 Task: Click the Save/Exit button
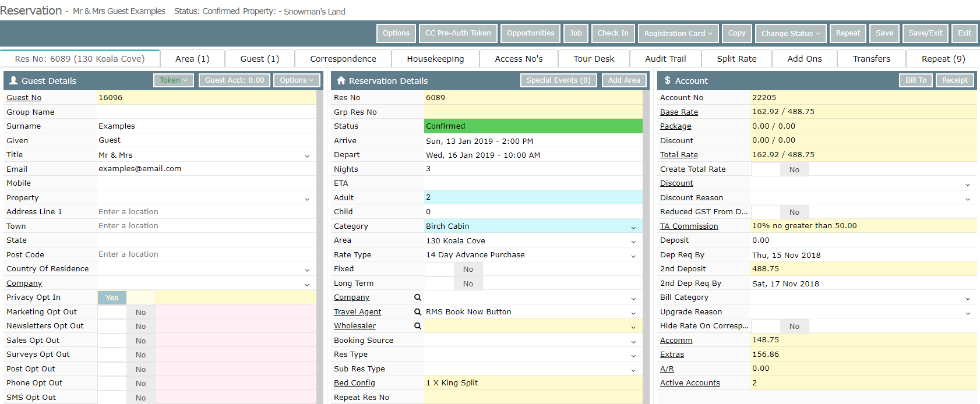point(925,33)
